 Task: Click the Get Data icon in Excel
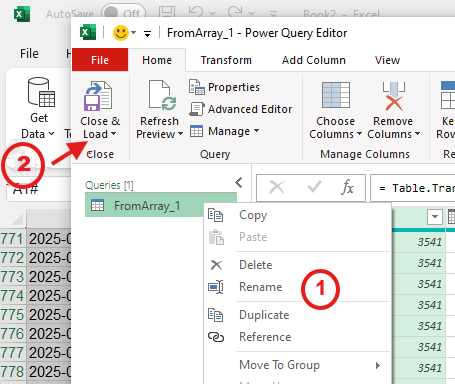[41, 92]
